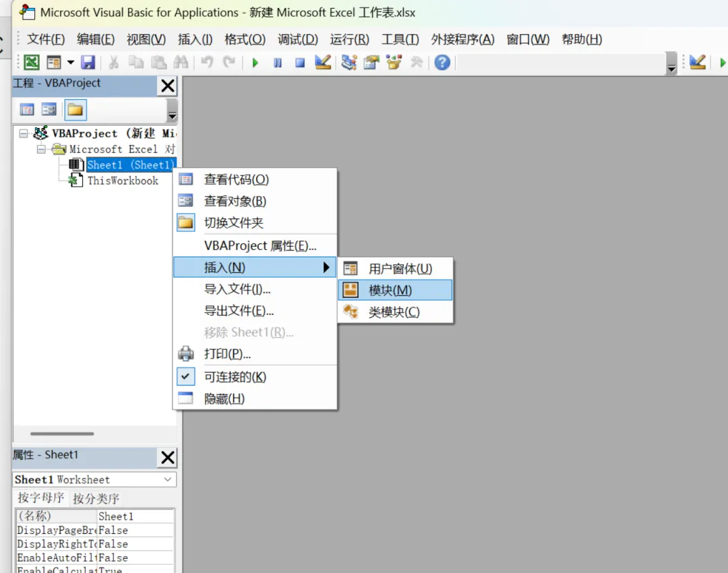Toggle Design Mode icon beside the stop icon
Image resolution: width=728 pixels, height=573 pixels.
[x=323, y=62]
